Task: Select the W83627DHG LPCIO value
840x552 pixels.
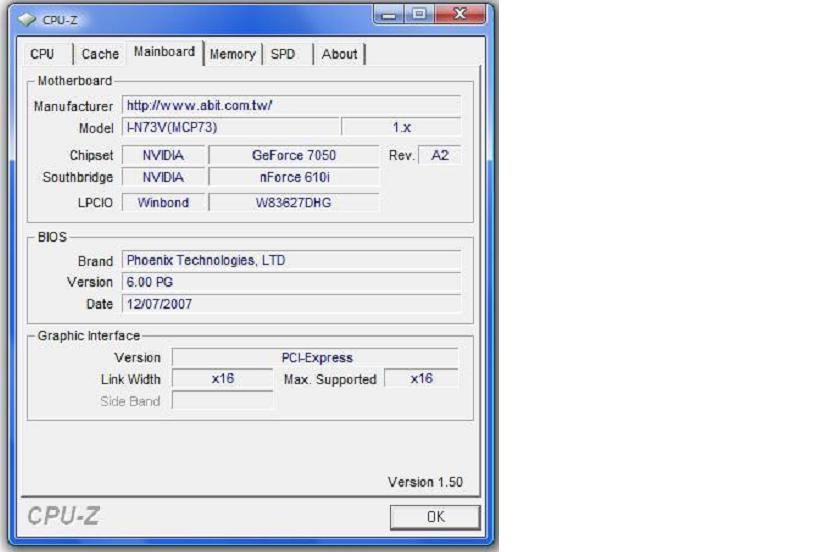Action: [x=294, y=202]
